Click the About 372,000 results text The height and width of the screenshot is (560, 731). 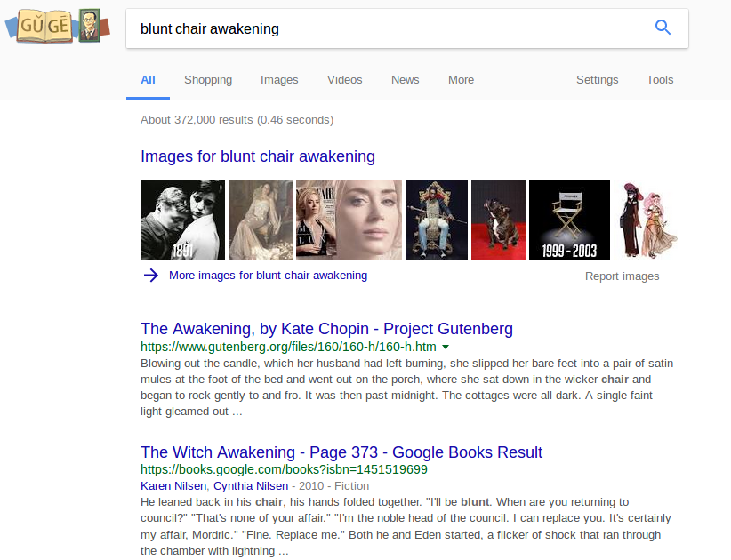click(x=237, y=120)
